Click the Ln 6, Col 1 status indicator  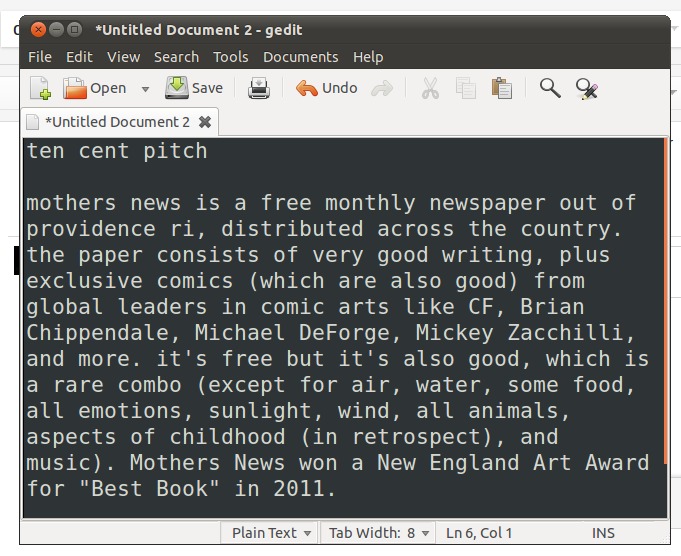pyautogui.click(x=479, y=533)
